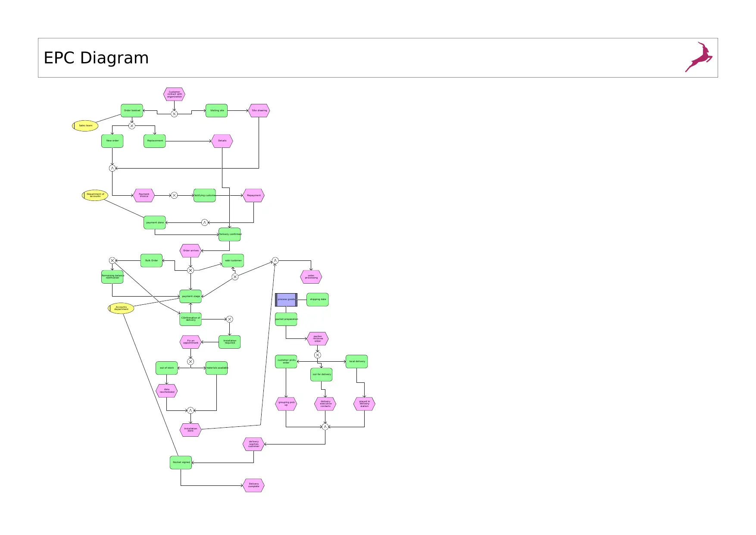This screenshot has height=535, width=756.
Task: Click the XOR connector below packer recieves order
Action: click(318, 355)
